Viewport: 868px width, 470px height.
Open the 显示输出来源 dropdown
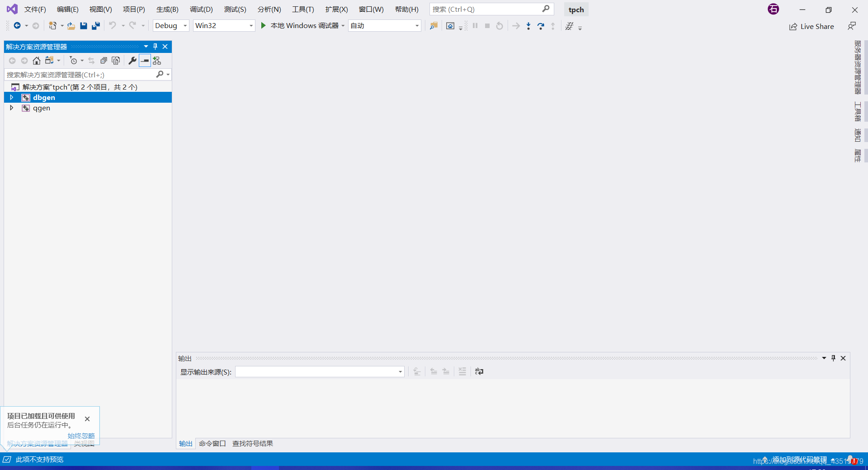400,371
